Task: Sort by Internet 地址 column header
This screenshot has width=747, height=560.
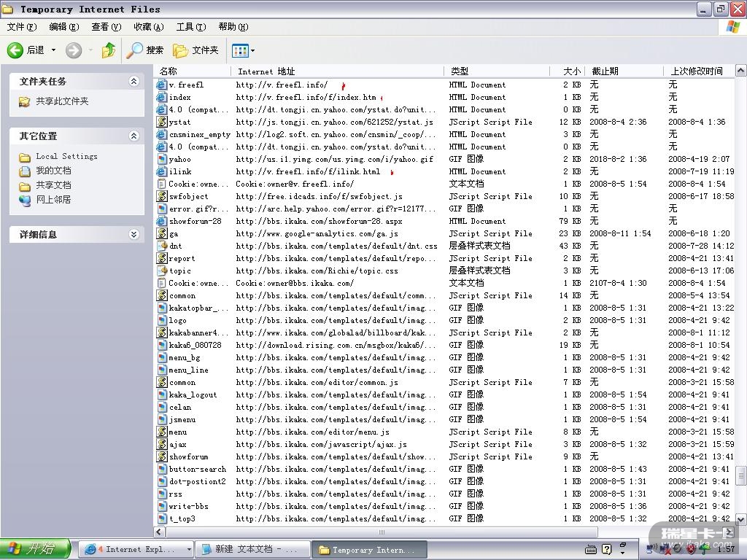Action: [x=337, y=71]
